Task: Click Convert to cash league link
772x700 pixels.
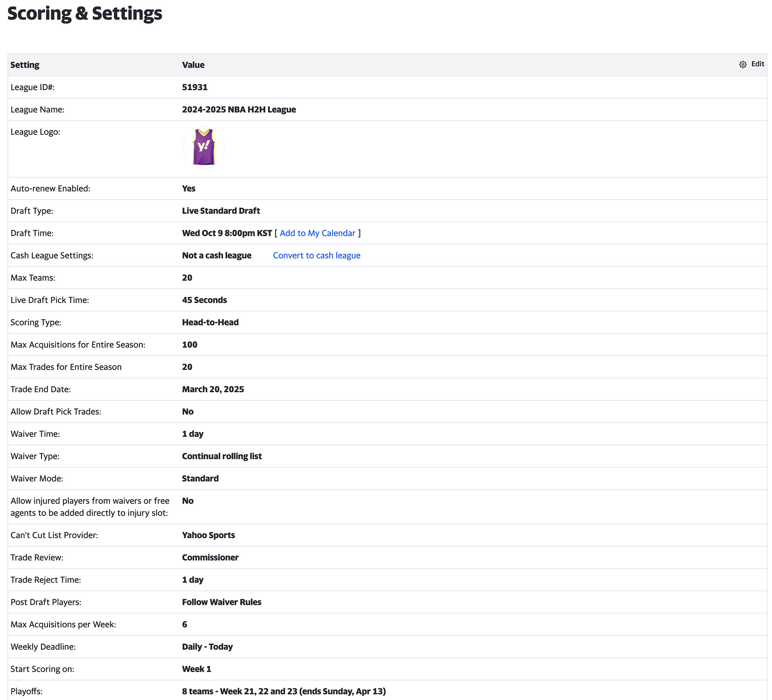Action: (x=316, y=256)
